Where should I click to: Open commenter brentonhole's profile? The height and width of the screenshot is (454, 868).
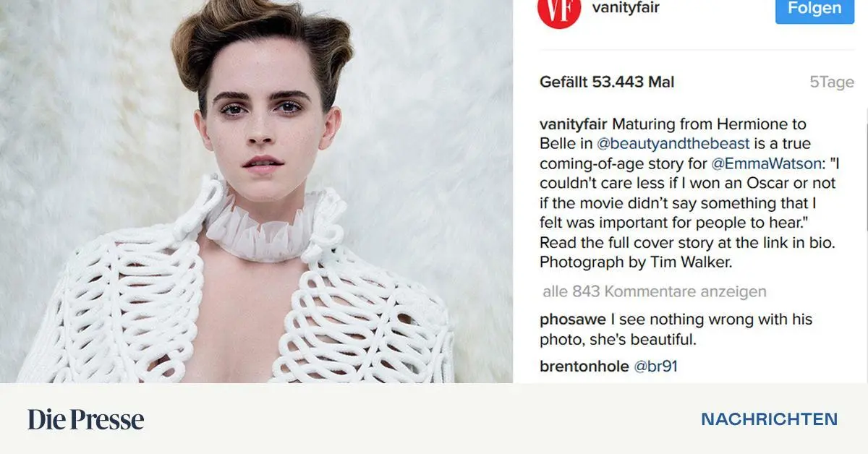[584, 367]
